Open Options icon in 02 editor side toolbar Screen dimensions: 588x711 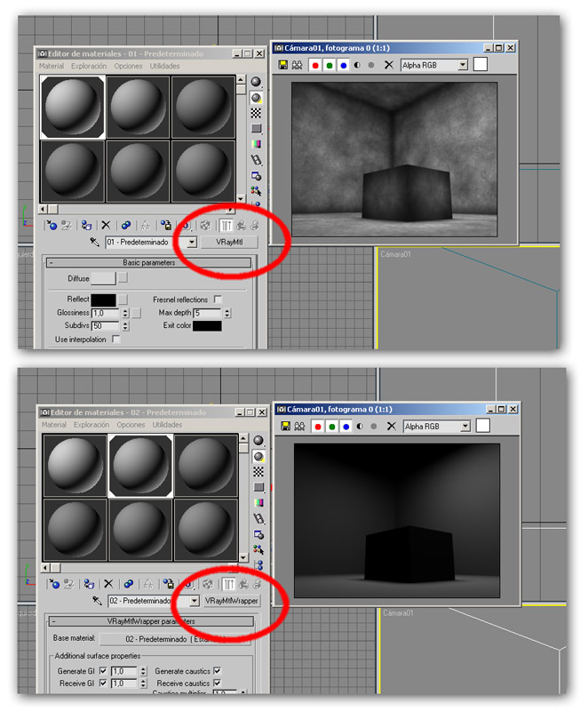pyautogui.click(x=258, y=534)
